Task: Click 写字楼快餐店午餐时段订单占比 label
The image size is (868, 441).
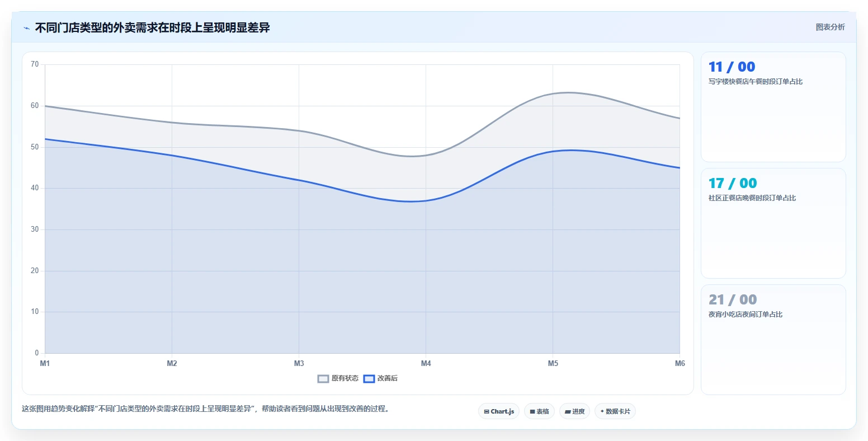Action: [x=756, y=82]
